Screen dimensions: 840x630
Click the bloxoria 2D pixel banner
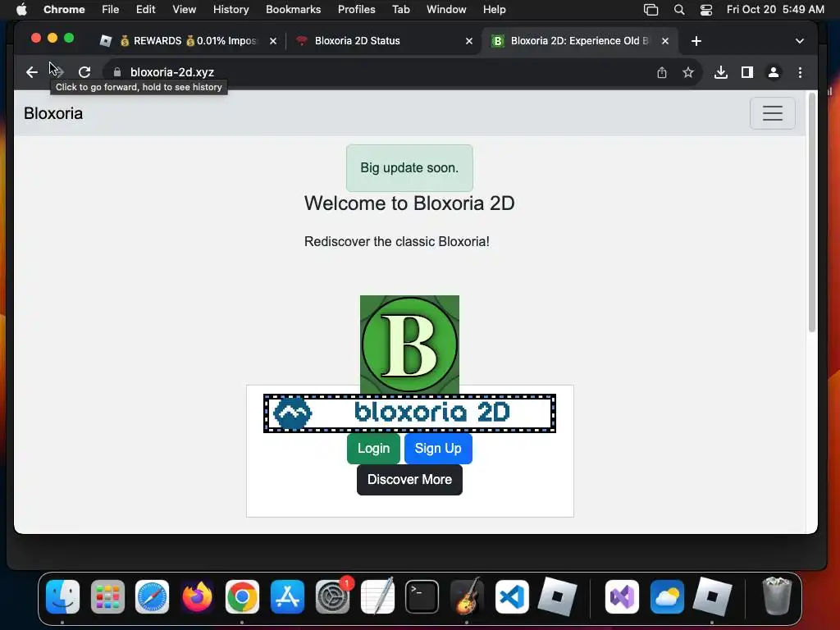pos(409,413)
